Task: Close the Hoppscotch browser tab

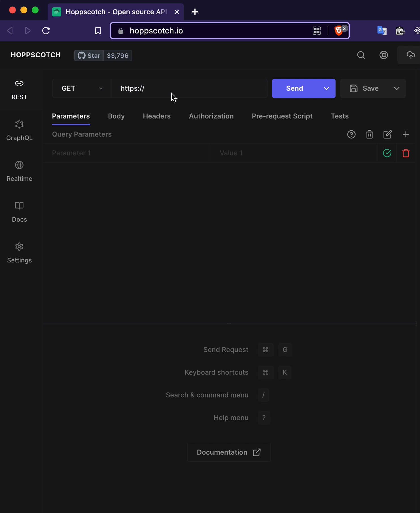Action: [177, 12]
